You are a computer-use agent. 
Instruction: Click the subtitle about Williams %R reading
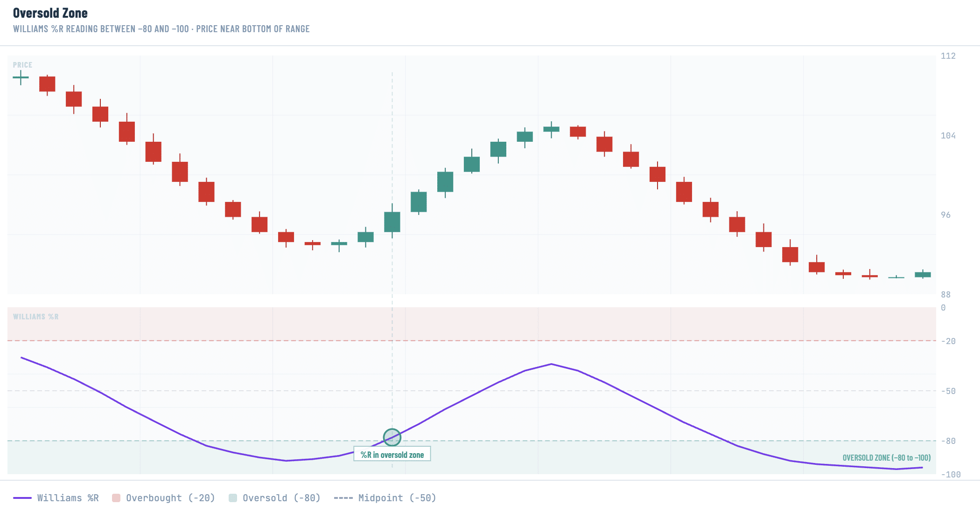click(161, 29)
